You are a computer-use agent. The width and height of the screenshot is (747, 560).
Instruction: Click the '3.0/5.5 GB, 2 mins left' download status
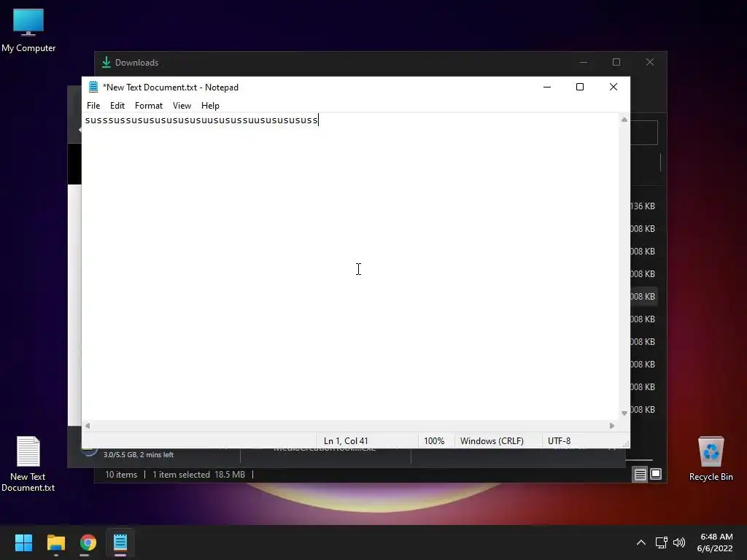[x=138, y=455]
